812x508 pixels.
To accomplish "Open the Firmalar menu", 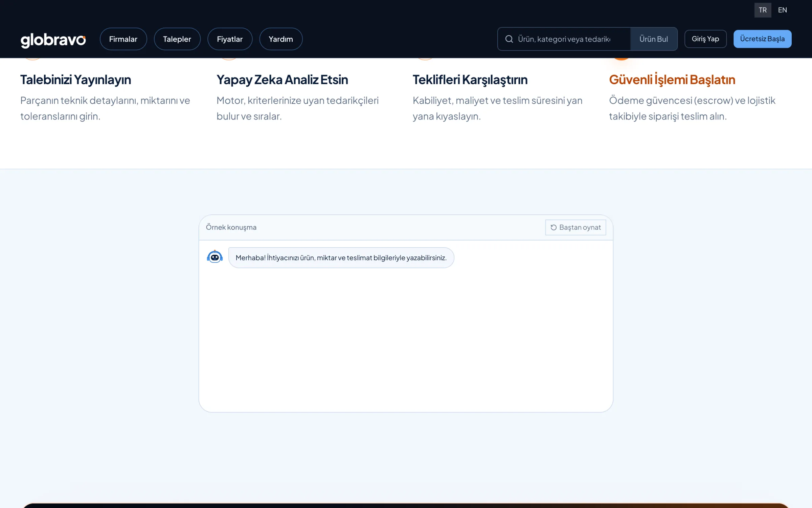I will pyautogui.click(x=123, y=39).
